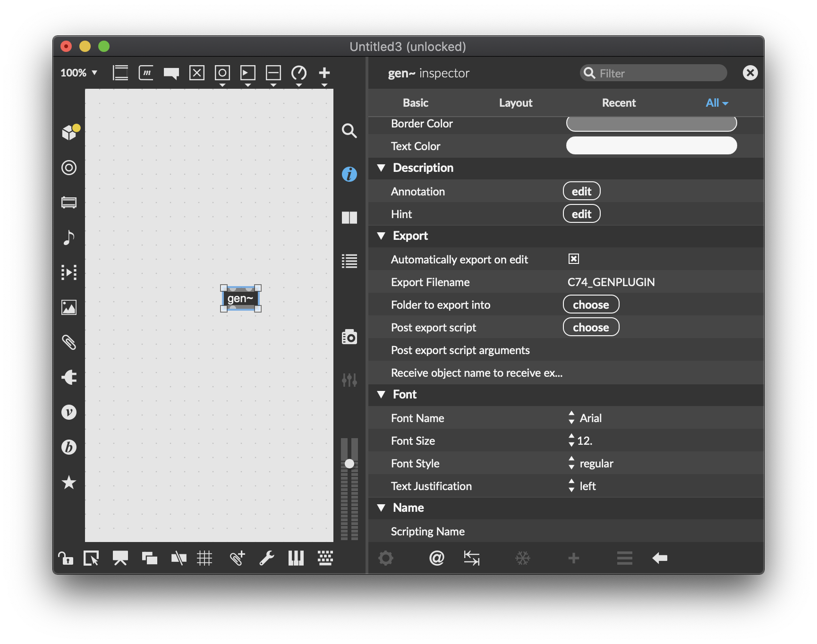This screenshot has width=817, height=644.
Task: Add a number box from toolbar
Action: point(248,73)
